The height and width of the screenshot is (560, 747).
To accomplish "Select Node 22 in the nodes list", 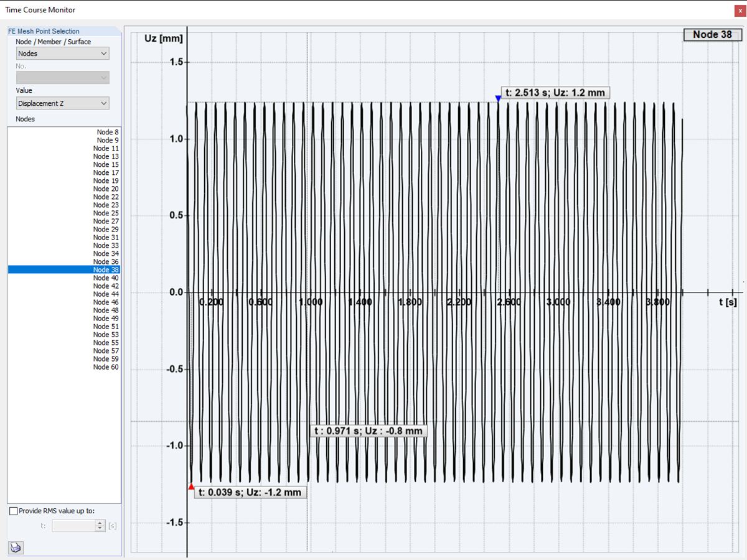I will [63, 197].
